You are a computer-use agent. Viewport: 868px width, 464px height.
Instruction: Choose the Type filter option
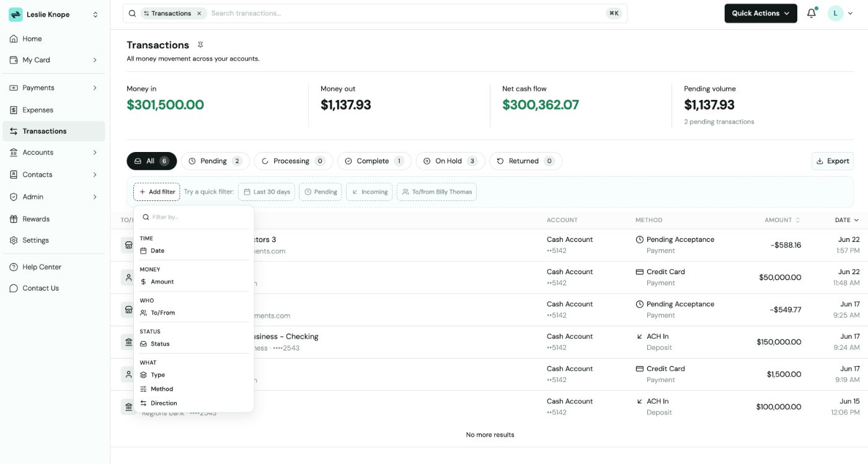[x=193, y=375]
